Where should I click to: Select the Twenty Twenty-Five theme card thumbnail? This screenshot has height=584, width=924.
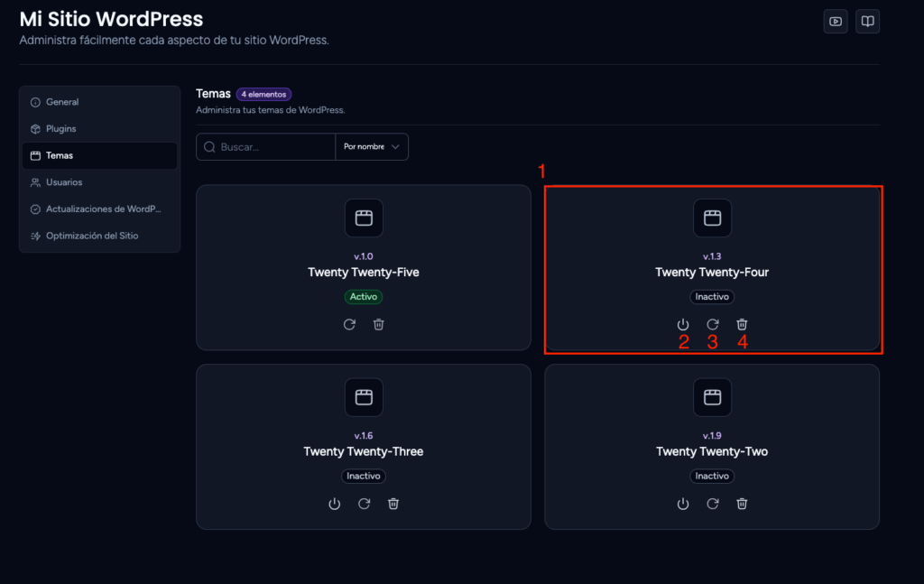[364, 218]
